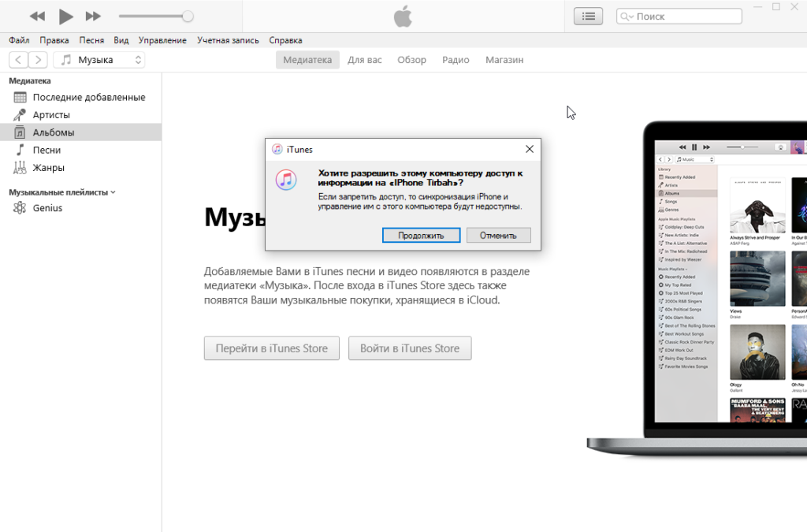Click Отменить in the iTunes dialog
This screenshot has width=807, height=532.
[x=498, y=235]
